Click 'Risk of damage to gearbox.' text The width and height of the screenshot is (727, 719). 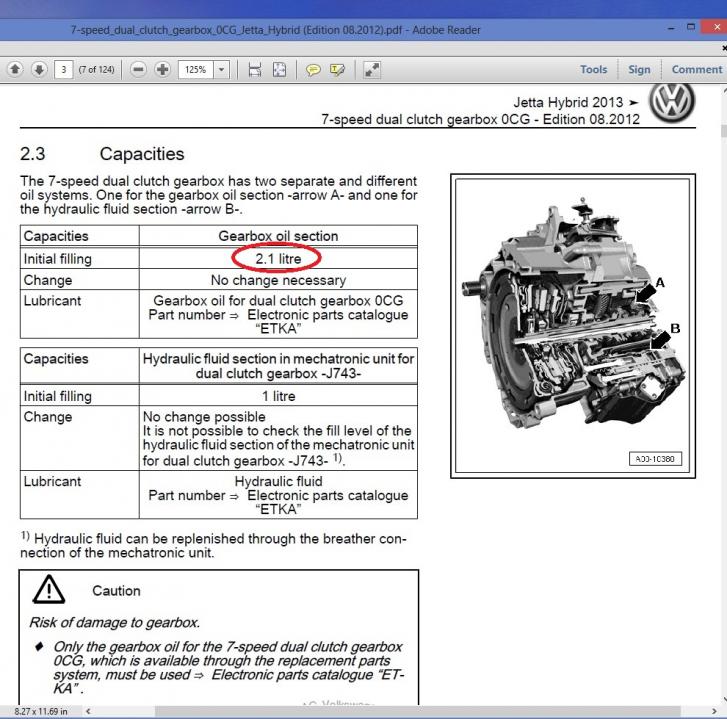pos(115,622)
